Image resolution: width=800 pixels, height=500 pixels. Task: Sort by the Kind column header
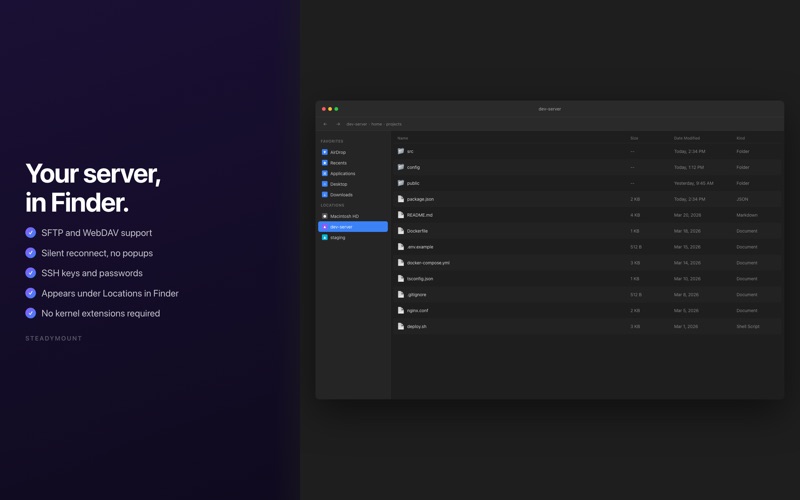click(741, 138)
